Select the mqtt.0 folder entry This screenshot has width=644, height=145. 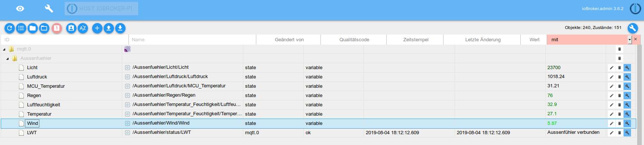[24, 49]
